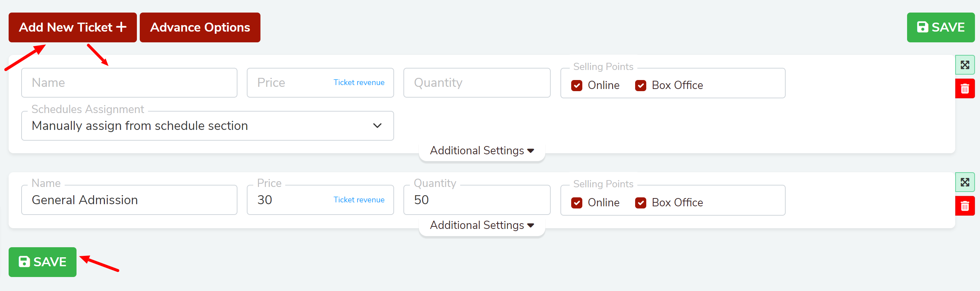Click the bottom left green SAVE button
The height and width of the screenshot is (291, 980).
click(43, 262)
